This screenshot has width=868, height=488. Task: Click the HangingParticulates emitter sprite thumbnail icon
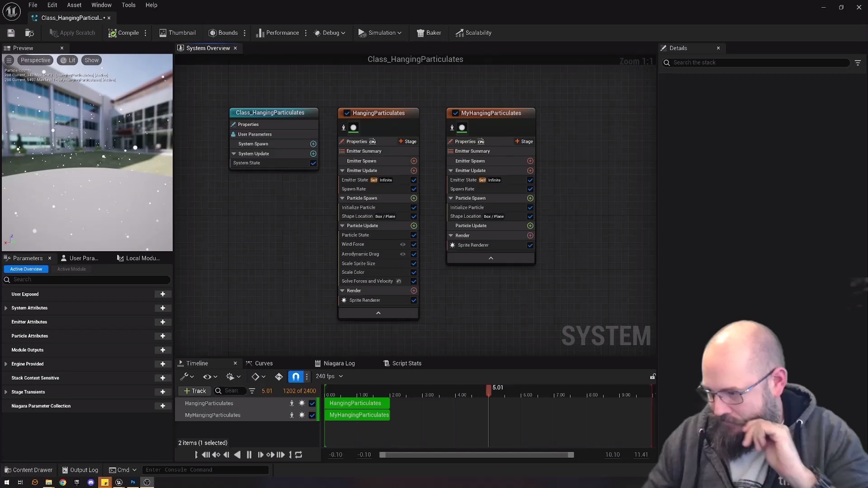(x=354, y=128)
